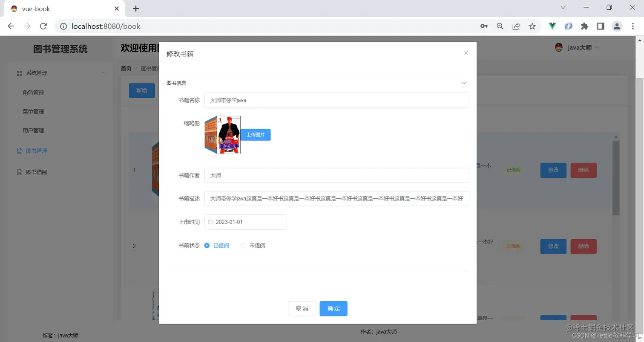Click the browser reload icon
The width and height of the screenshot is (644, 342).
point(44,26)
